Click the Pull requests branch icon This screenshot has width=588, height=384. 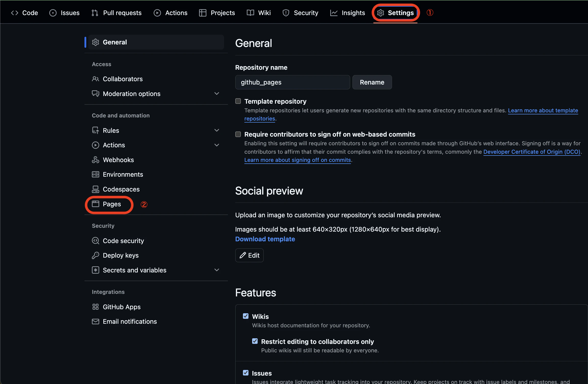(95, 13)
